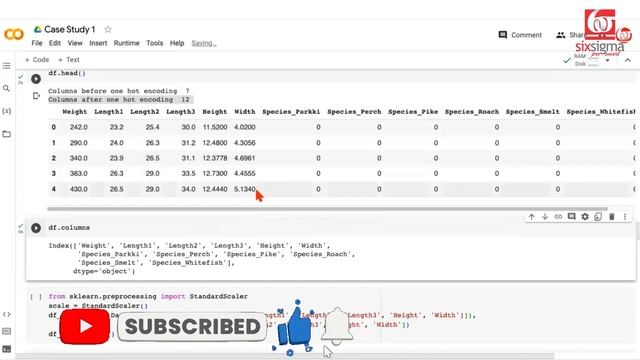
Task: Open the variables inspector panel
Action: pyautogui.click(x=7, y=111)
